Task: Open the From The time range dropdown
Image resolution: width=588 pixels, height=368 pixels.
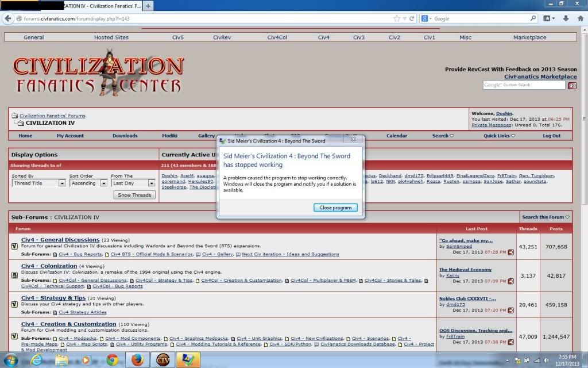Action: pyautogui.click(x=133, y=183)
